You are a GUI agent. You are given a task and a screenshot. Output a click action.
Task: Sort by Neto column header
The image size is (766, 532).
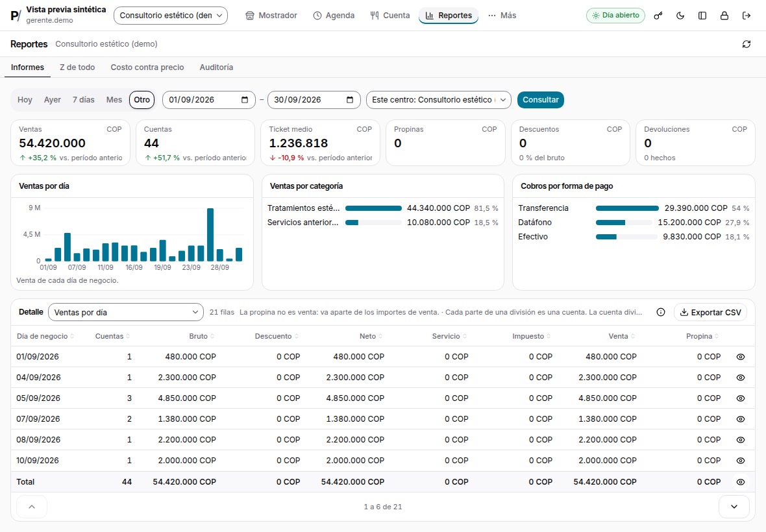371,336
